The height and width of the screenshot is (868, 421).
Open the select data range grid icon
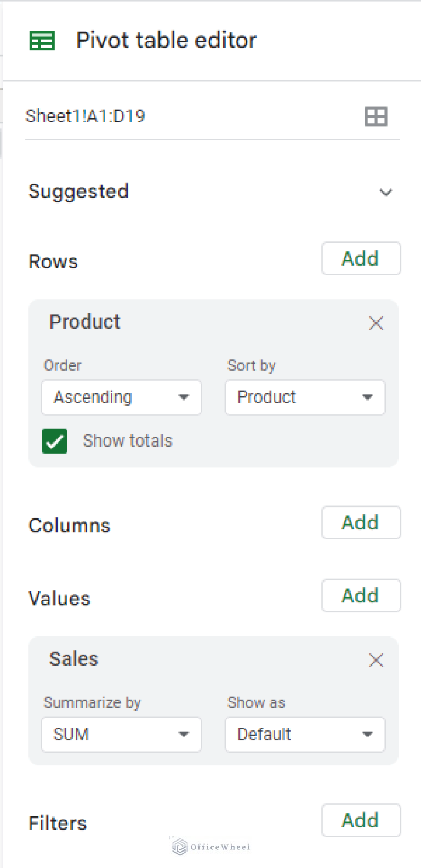pyautogui.click(x=376, y=116)
